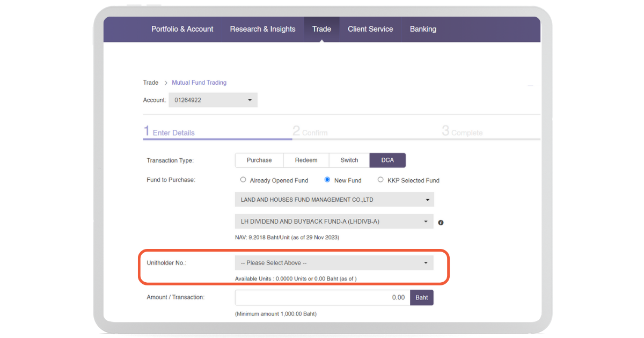Switch transaction type to Purchase
This screenshot has height=338, width=644.
[259, 160]
